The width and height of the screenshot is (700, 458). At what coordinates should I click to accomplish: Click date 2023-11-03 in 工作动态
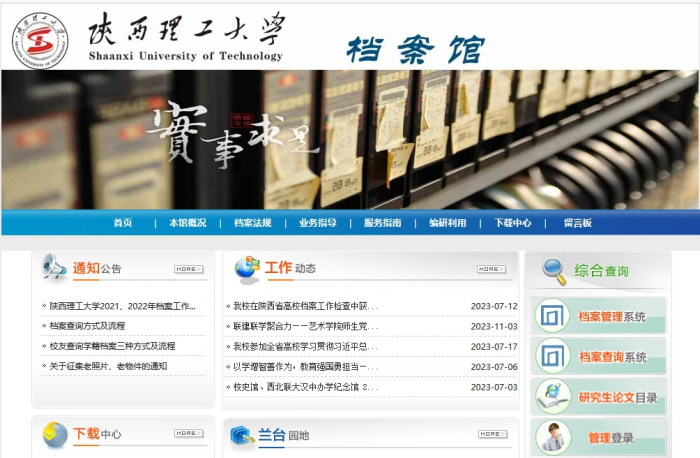coord(494,326)
